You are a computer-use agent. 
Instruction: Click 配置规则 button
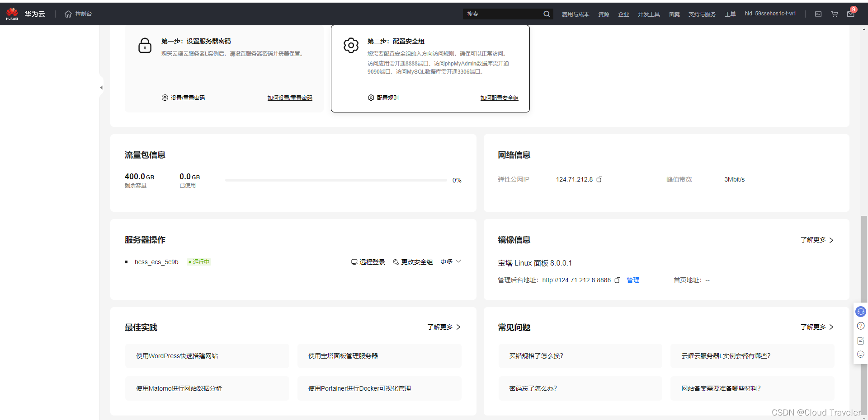[x=383, y=98]
